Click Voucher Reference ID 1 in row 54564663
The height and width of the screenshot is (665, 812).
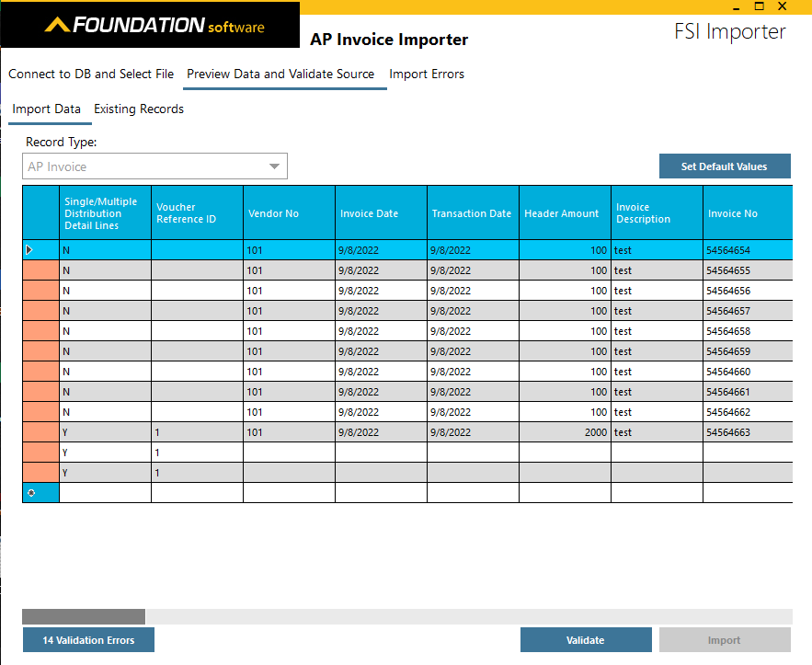(198, 432)
